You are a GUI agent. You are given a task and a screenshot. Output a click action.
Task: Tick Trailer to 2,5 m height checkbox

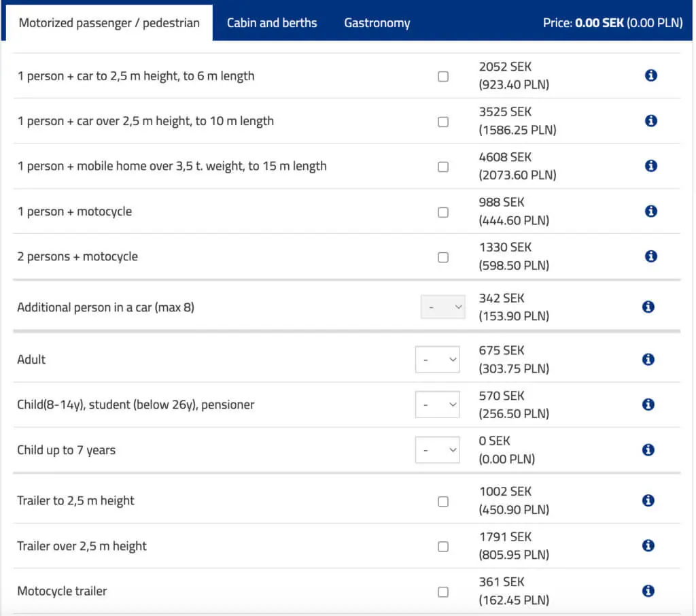pyautogui.click(x=442, y=502)
